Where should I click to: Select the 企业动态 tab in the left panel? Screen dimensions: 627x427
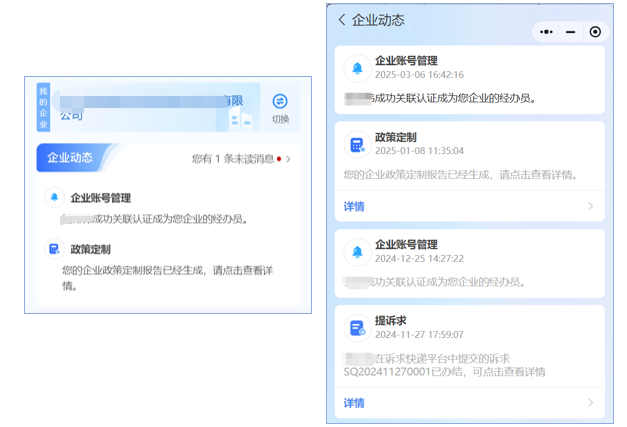[68, 158]
